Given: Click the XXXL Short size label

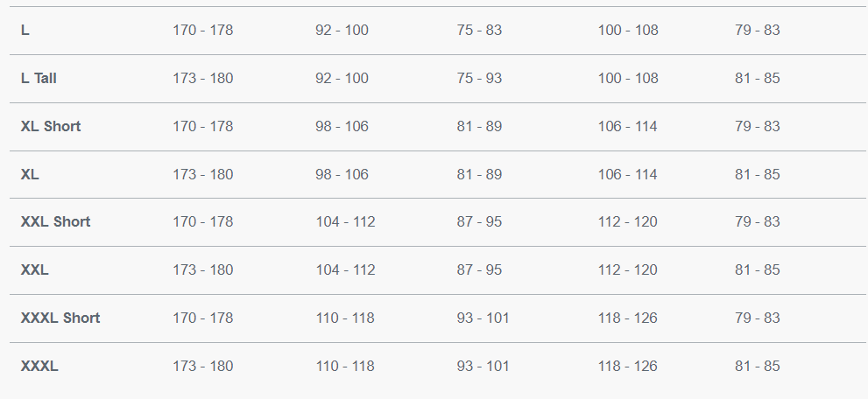Looking at the screenshot, I should click(60, 318).
